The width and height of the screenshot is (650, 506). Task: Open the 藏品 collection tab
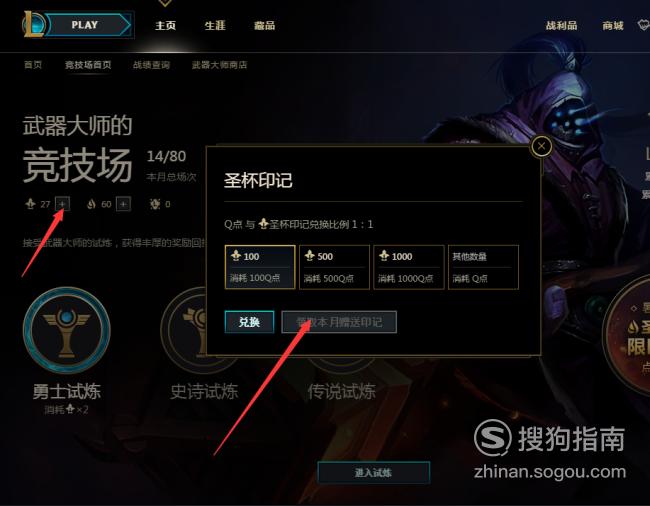264,25
